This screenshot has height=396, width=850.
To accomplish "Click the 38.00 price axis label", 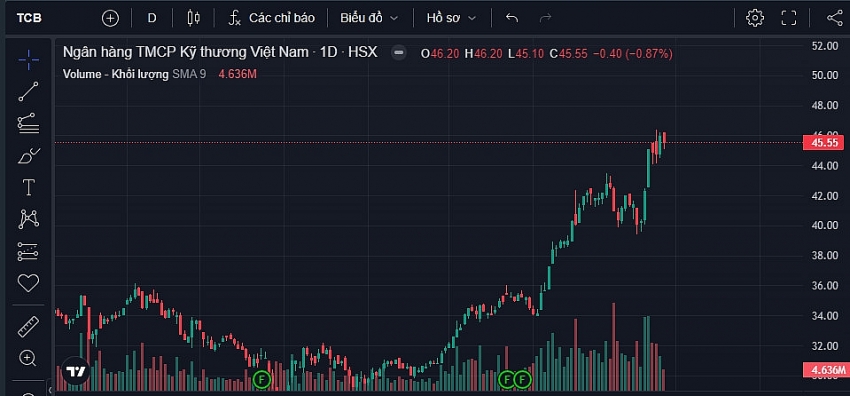I will tap(825, 255).
